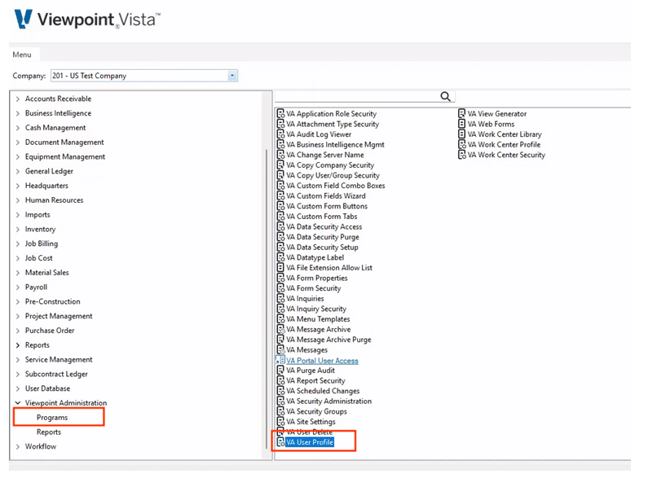This screenshot has height=478, width=670.
Task: Select the Equipment Management module
Action: pyautogui.click(x=65, y=157)
